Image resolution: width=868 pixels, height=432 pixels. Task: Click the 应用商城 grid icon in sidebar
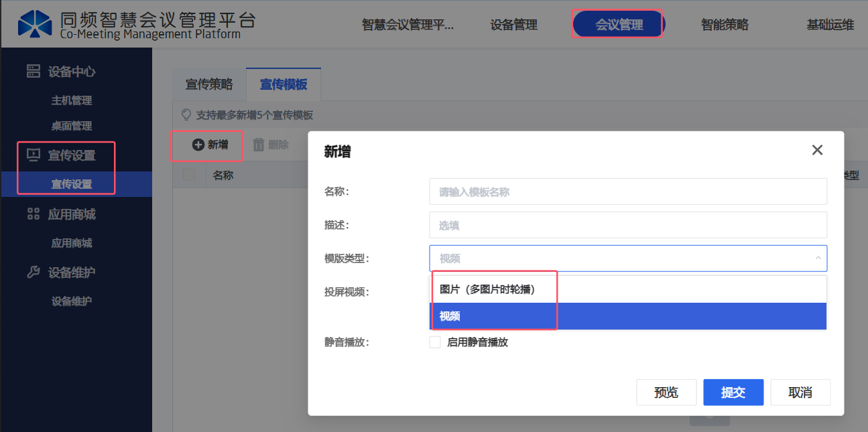[33, 214]
